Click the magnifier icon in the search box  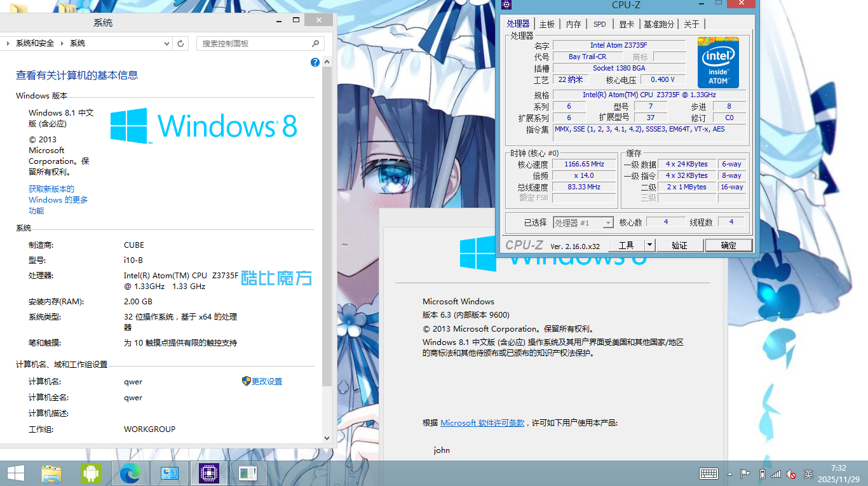pos(316,43)
